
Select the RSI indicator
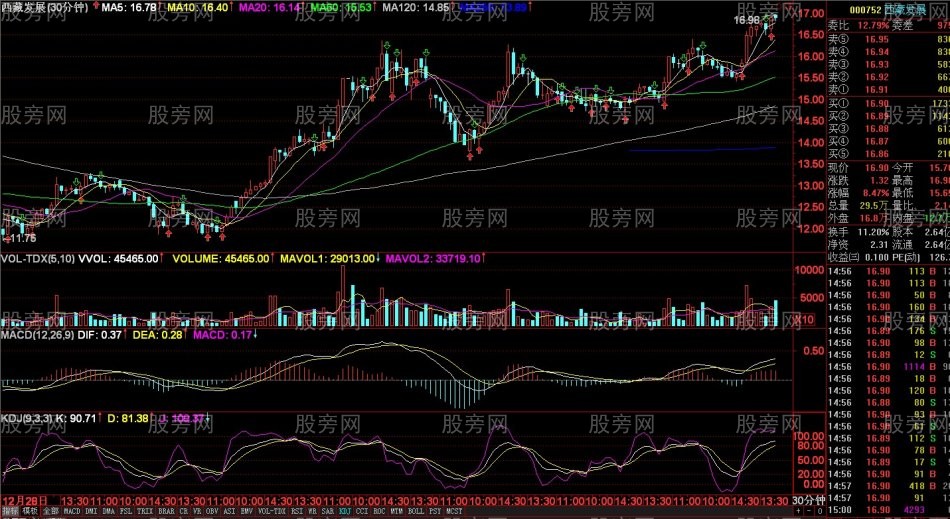tap(297, 511)
